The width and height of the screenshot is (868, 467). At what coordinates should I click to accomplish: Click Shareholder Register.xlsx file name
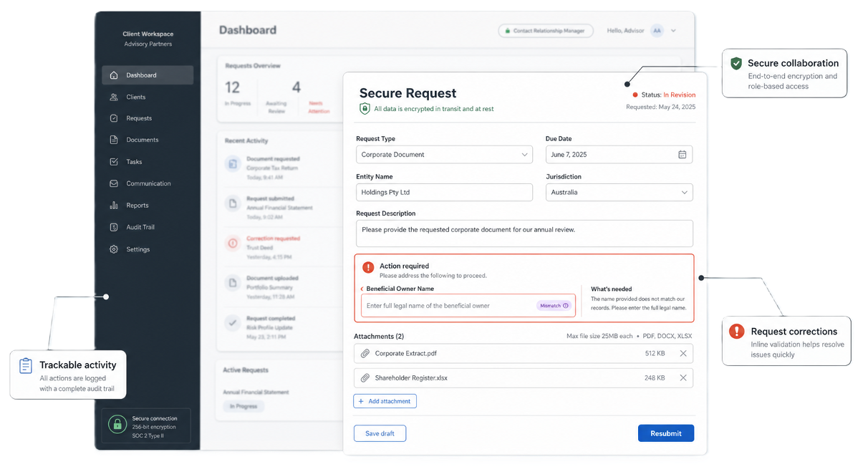click(x=412, y=378)
